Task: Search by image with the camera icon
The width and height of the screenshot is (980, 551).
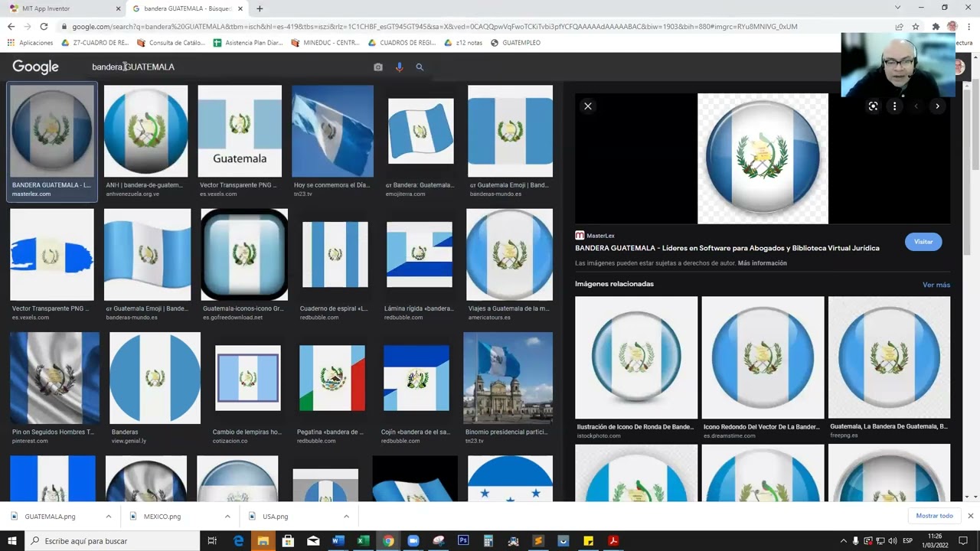Action: [378, 67]
